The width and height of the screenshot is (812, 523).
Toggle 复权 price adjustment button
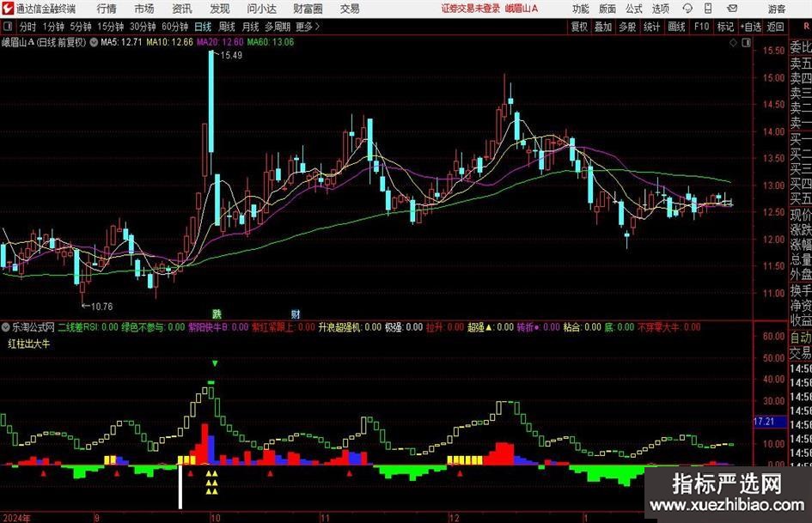[x=579, y=27]
